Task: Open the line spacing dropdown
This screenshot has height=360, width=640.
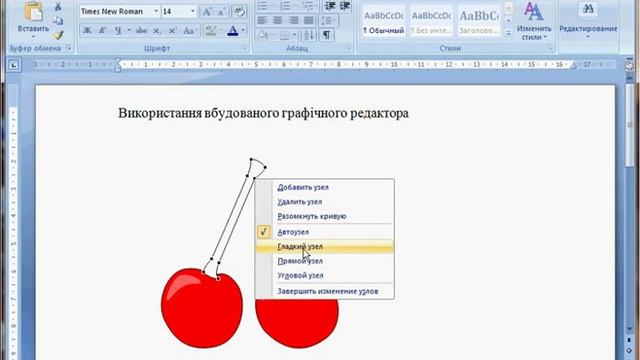Action: [329, 20]
